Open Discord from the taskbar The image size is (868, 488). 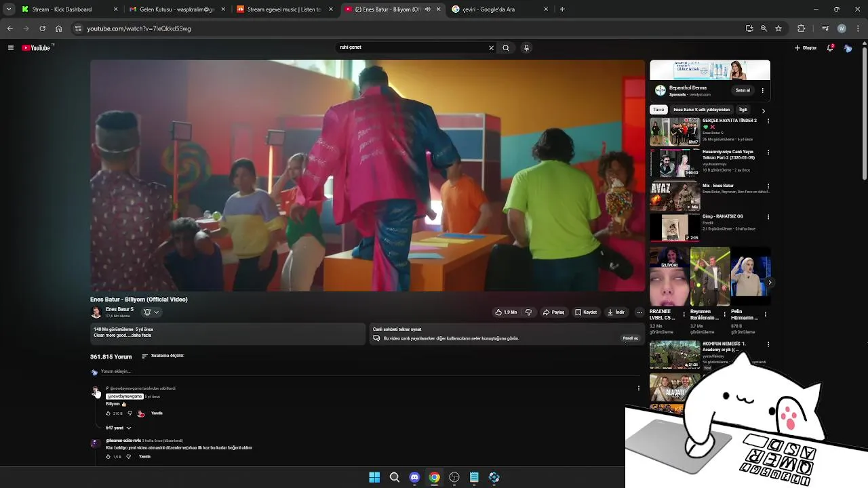pyautogui.click(x=414, y=478)
